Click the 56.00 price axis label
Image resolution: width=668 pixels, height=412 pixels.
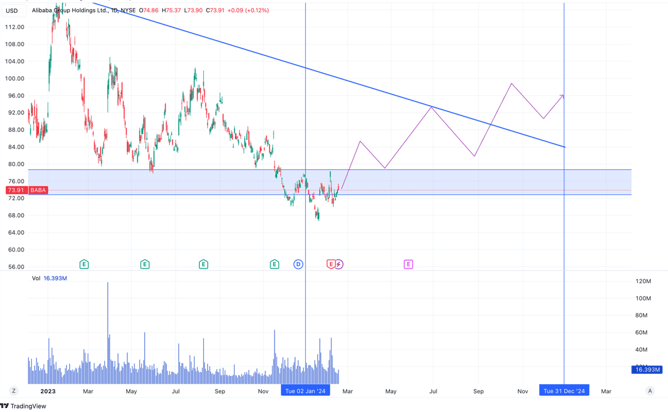[x=16, y=267]
